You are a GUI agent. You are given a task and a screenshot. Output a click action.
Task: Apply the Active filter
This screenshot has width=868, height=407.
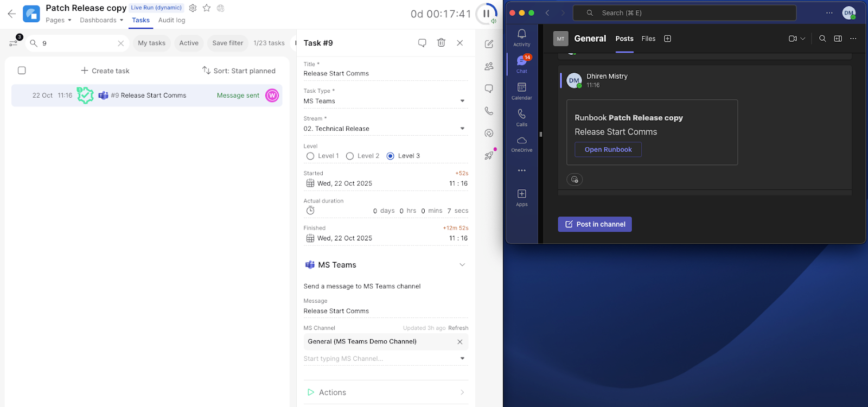[x=189, y=43]
